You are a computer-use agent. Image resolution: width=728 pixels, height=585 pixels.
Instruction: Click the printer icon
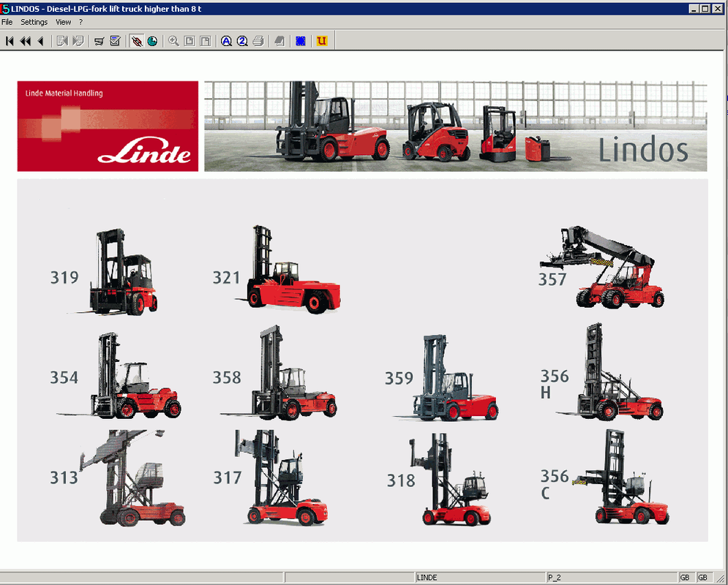258,41
